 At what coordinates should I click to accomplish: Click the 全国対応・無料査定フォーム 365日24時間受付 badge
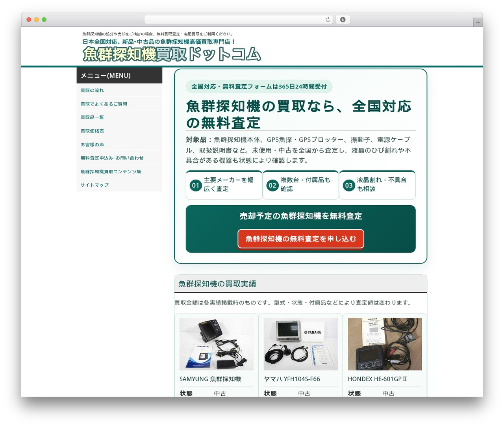(259, 87)
